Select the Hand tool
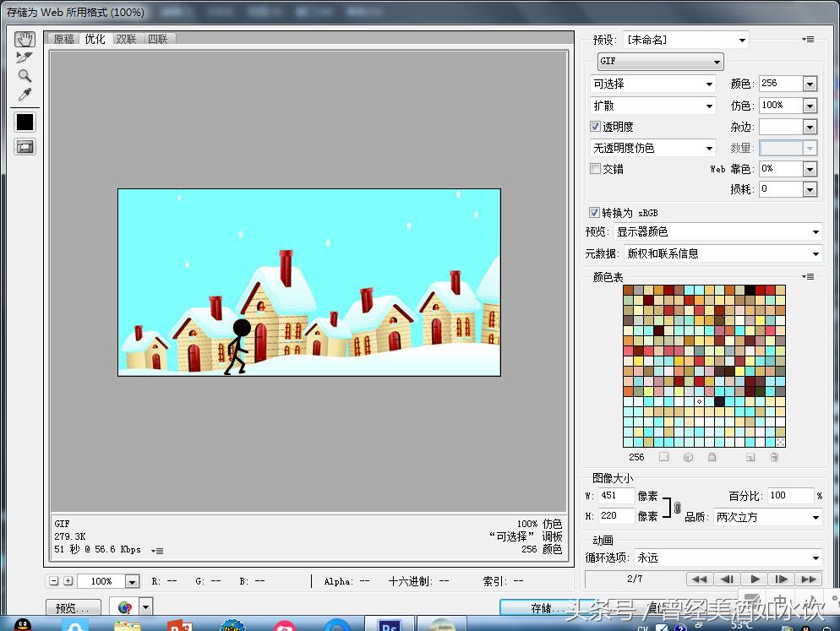Image resolution: width=840 pixels, height=631 pixels. 25,39
